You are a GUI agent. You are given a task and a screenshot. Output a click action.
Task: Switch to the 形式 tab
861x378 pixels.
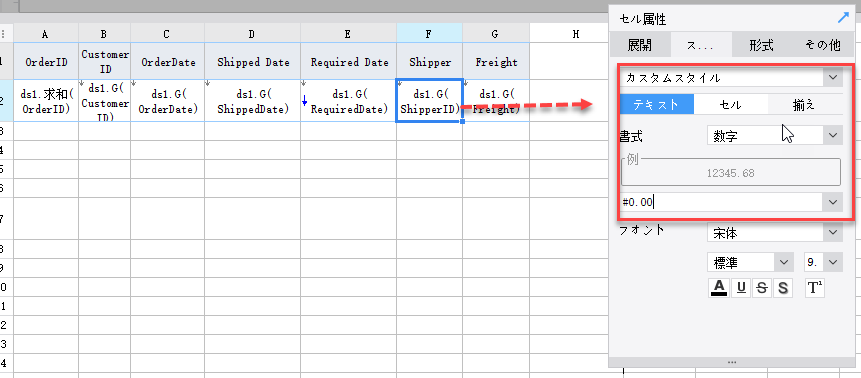[762, 45]
